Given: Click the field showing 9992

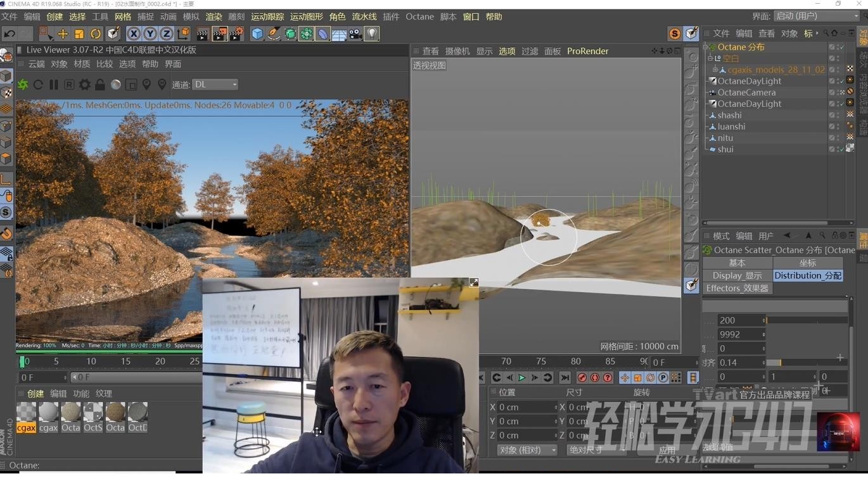Looking at the screenshot, I should [x=741, y=334].
